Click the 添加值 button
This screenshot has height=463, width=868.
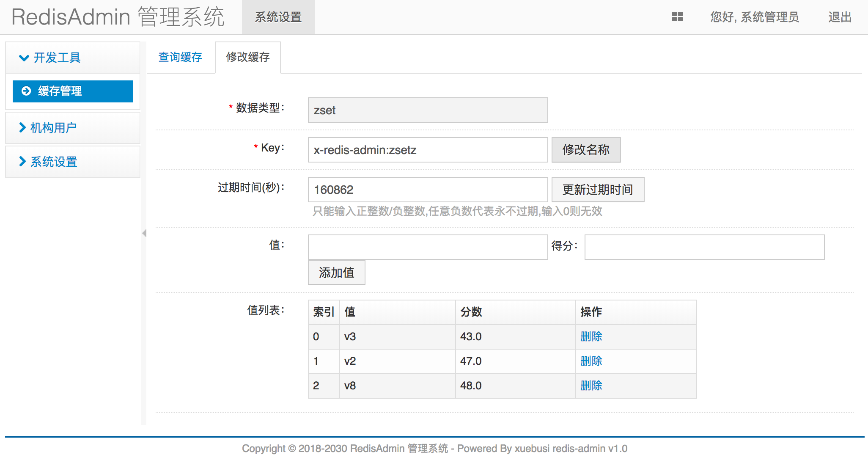336,273
